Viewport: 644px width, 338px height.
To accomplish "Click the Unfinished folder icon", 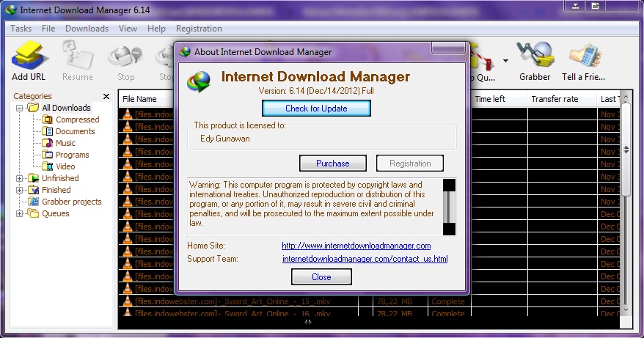I will click(33, 178).
